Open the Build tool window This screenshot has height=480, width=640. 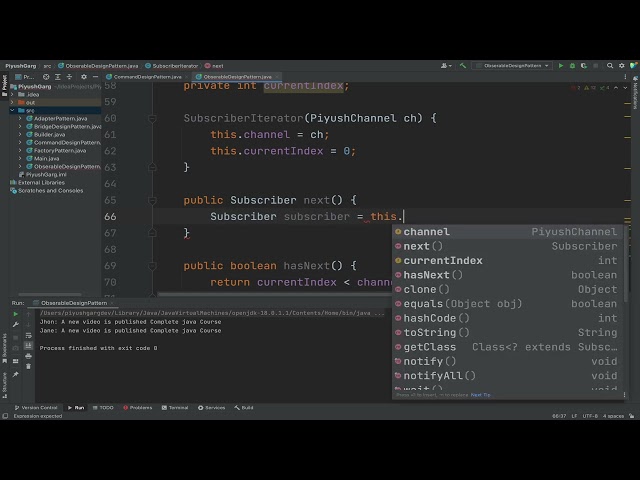click(244, 407)
